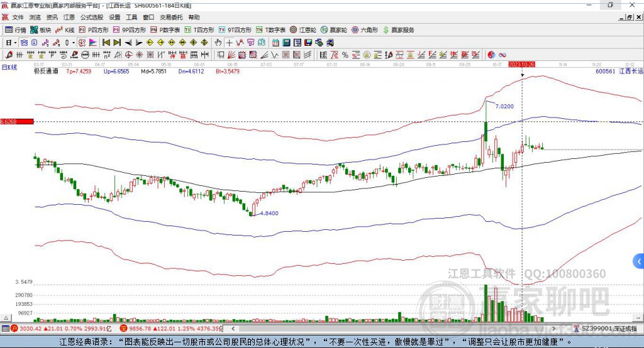Open the 9T四方形 tool
644x348 pixels.
tap(235, 30)
